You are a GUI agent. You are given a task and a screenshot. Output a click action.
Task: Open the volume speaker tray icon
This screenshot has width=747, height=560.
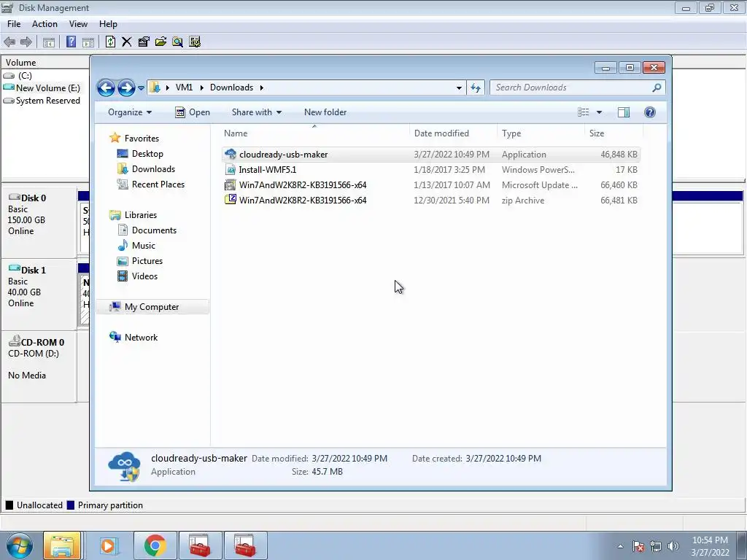click(x=673, y=546)
